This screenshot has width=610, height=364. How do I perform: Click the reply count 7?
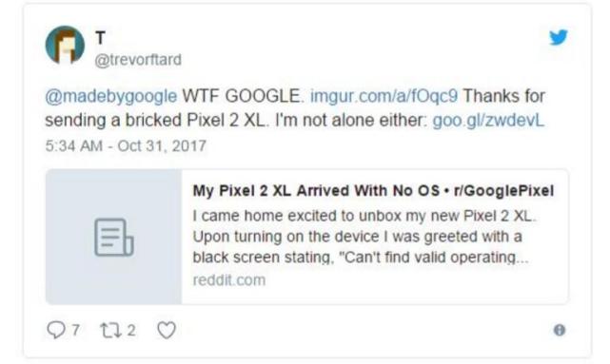click(x=76, y=330)
